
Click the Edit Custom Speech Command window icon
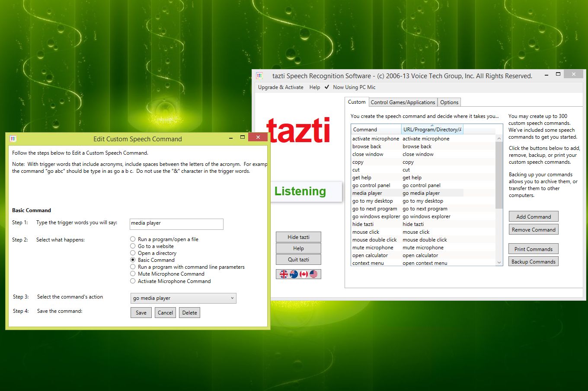(13, 139)
